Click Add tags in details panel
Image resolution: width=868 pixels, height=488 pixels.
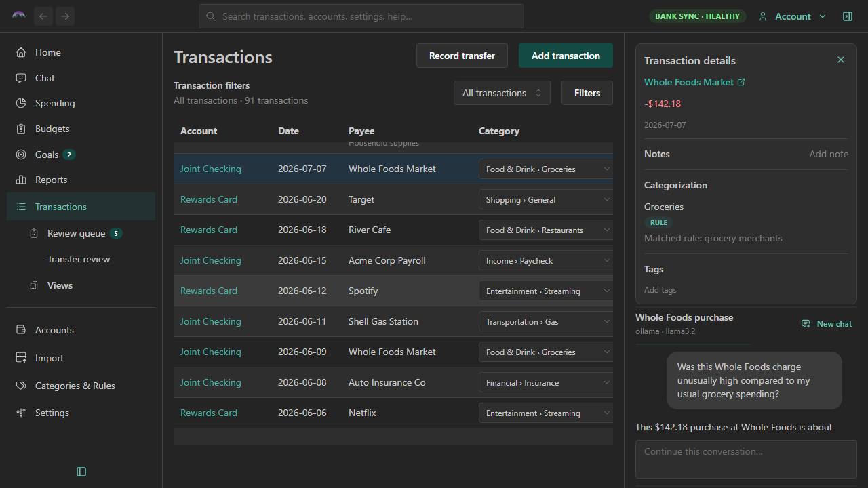click(660, 289)
